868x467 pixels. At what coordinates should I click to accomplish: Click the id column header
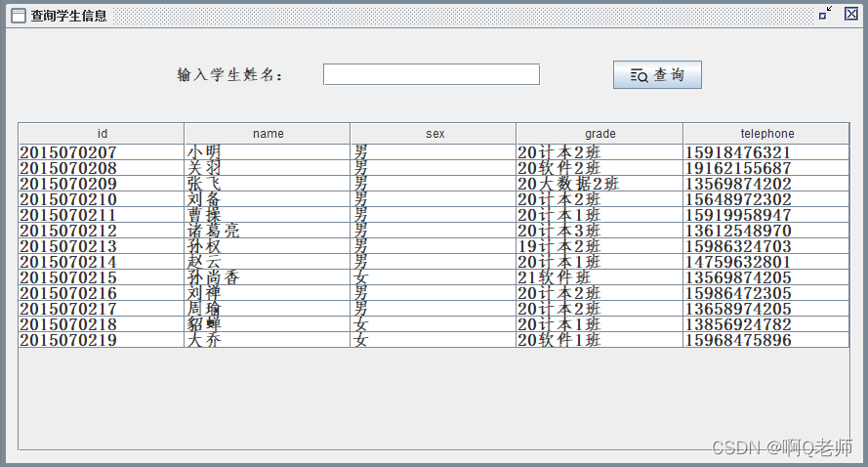pyautogui.click(x=102, y=134)
